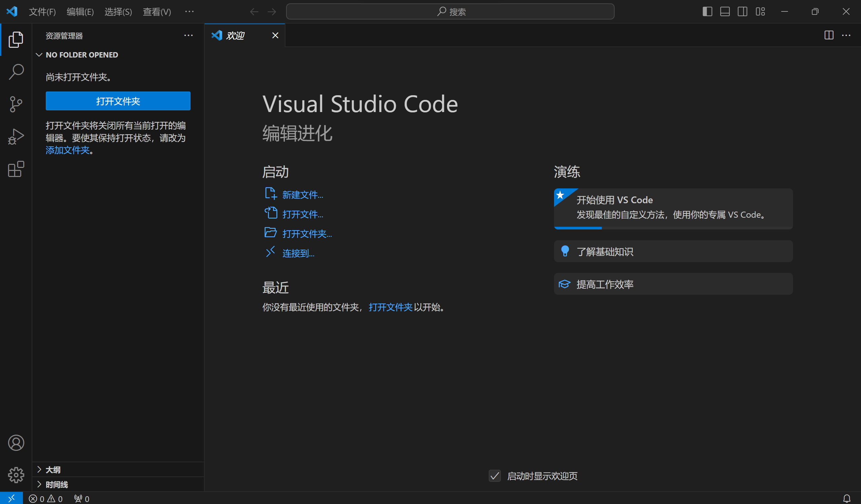Image resolution: width=861 pixels, height=504 pixels.
Task: Click the Visual Studio Code heading
Action: [x=360, y=104]
